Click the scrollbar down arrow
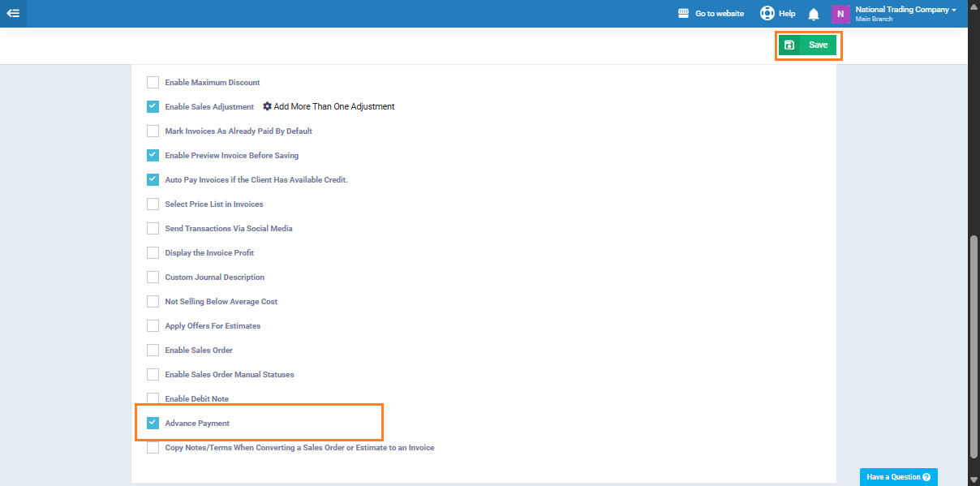This screenshot has height=486, width=980. [x=974, y=480]
